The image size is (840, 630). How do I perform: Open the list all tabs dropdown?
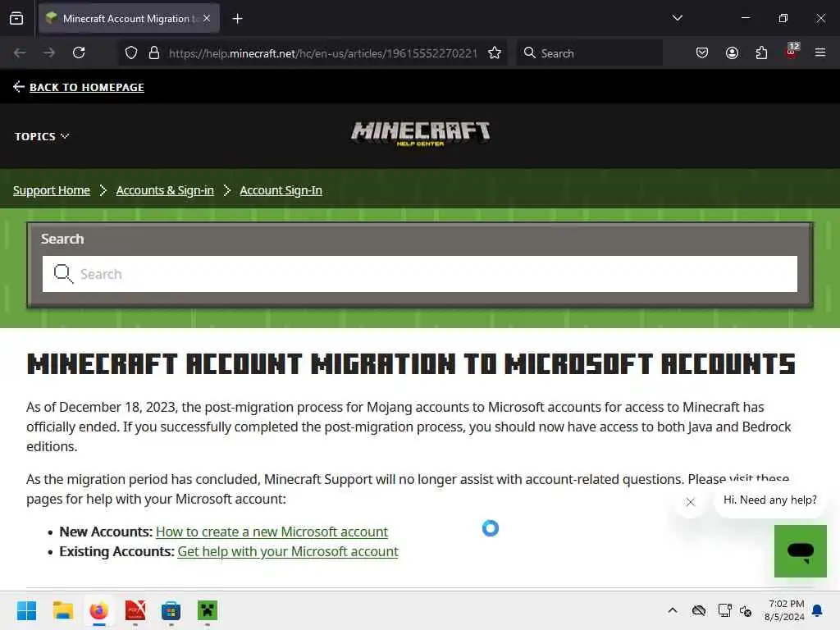click(x=677, y=18)
